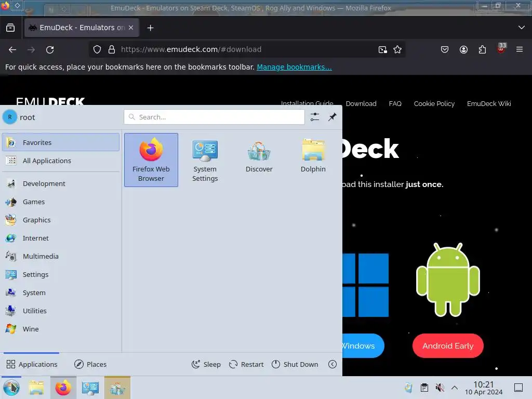The image size is (532, 399).
Task: Save page to Pocket
Action: click(445, 49)
